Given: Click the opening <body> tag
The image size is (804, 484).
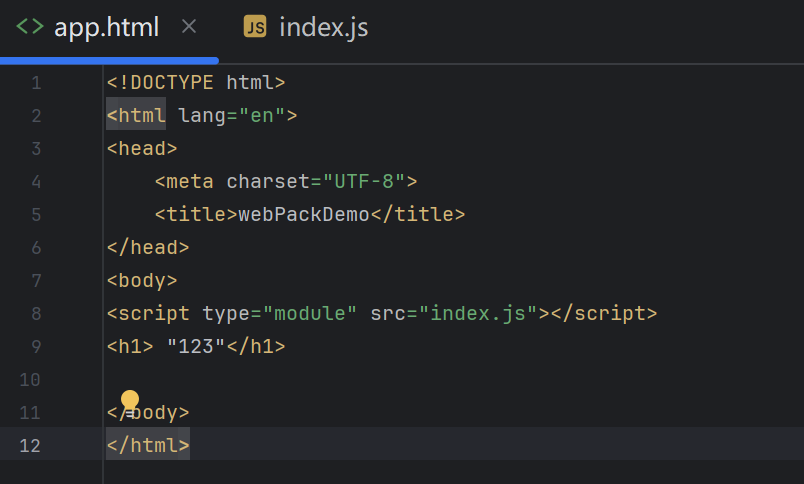Looking at the screenshot, I should pos(142,280).
